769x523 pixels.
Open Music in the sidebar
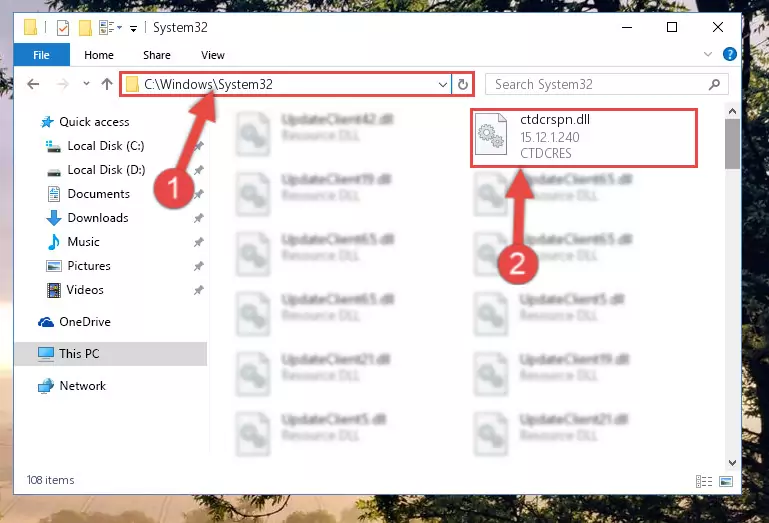tap(83, 242)
